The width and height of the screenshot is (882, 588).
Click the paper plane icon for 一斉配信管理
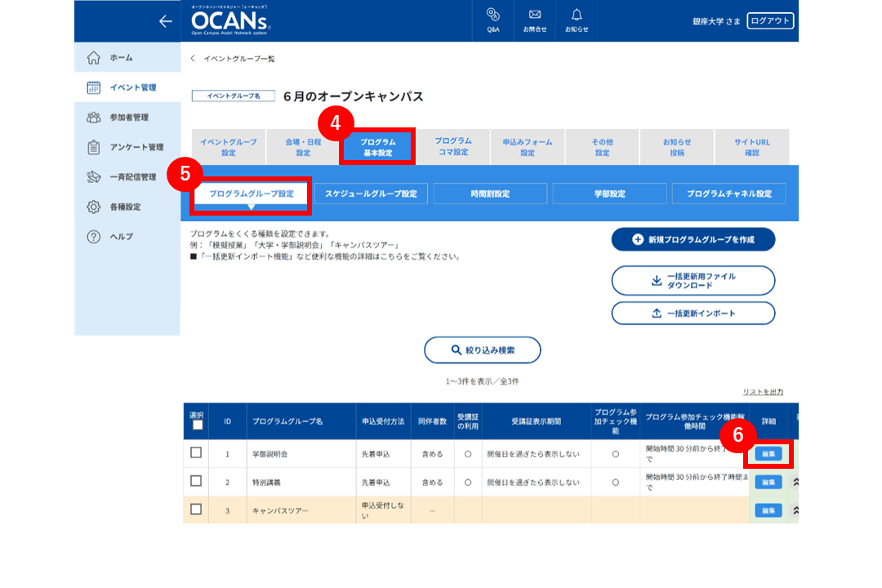[x=94, y=176]
